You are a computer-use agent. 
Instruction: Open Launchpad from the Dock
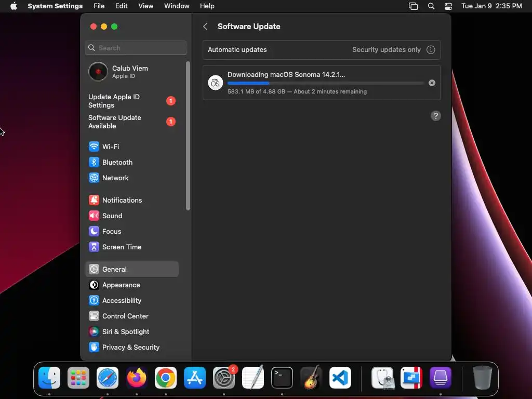78,378
